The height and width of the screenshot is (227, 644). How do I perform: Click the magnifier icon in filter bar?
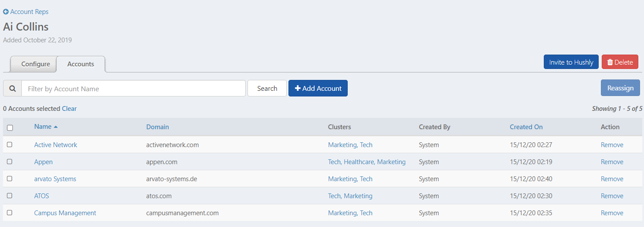click(x=13, y=89)
